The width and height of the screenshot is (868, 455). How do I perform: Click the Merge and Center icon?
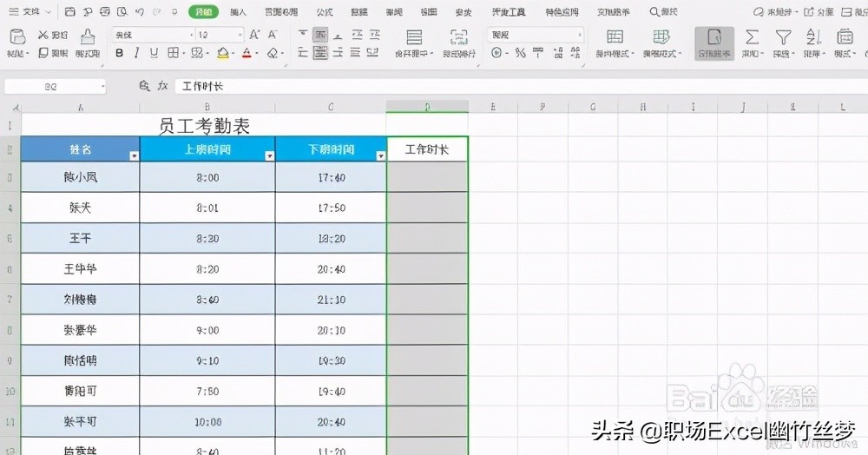414,37
